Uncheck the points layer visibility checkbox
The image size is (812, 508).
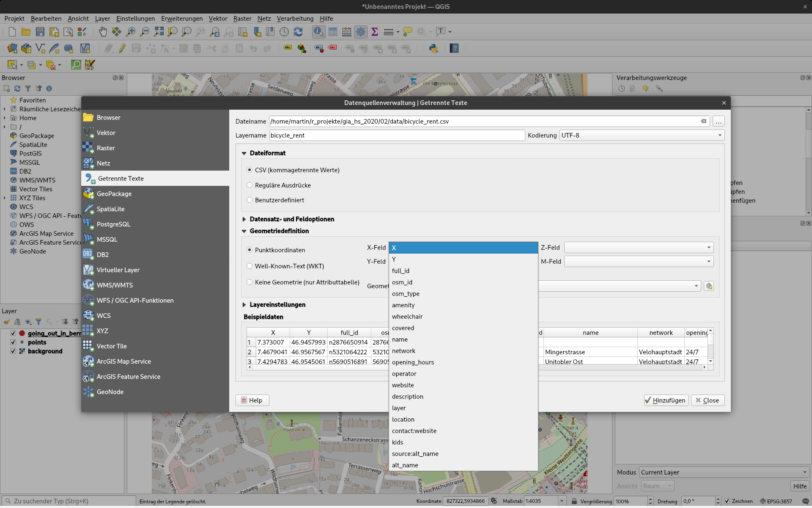point(13,342)
